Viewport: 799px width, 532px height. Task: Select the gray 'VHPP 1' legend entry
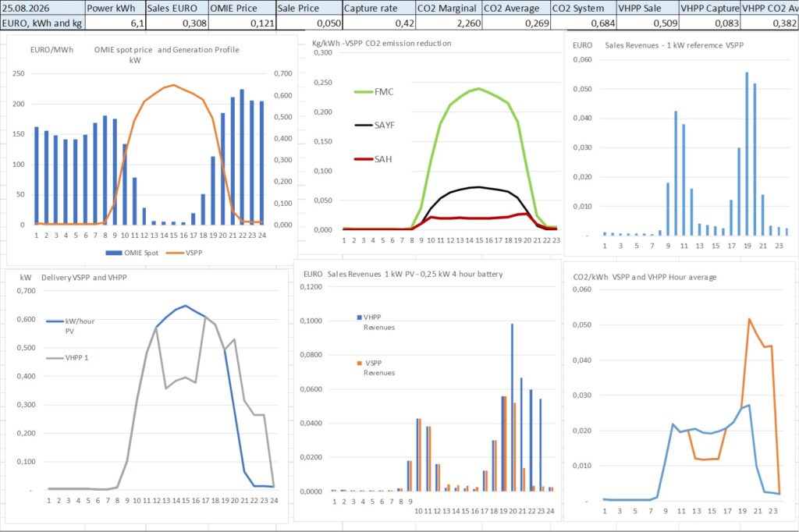click(x=67, y=358)
